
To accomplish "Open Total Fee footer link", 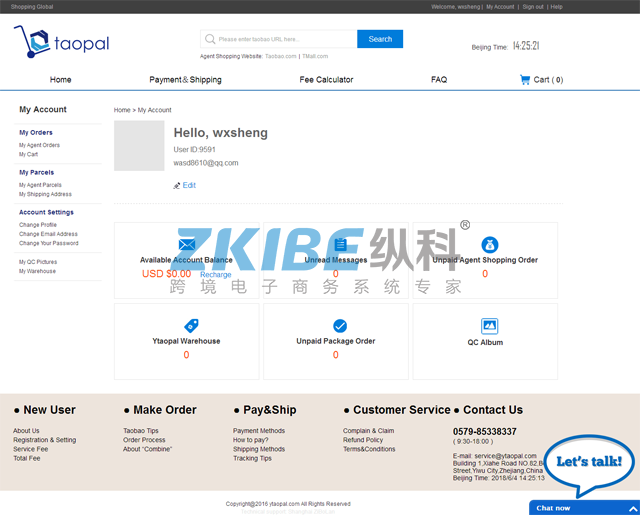I will [x=27, y=459].
